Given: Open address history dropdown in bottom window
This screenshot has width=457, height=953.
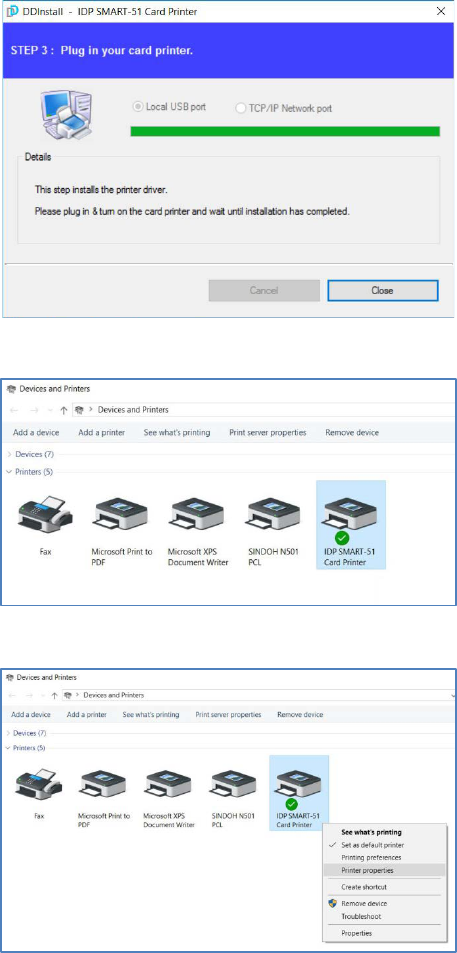Looking at the screenshot, I should tap(452, 695).
